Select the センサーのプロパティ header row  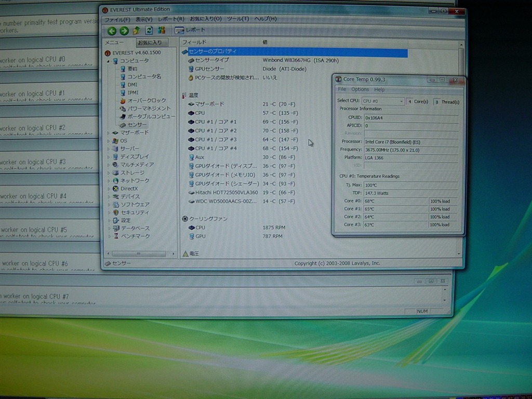[295, 51]
